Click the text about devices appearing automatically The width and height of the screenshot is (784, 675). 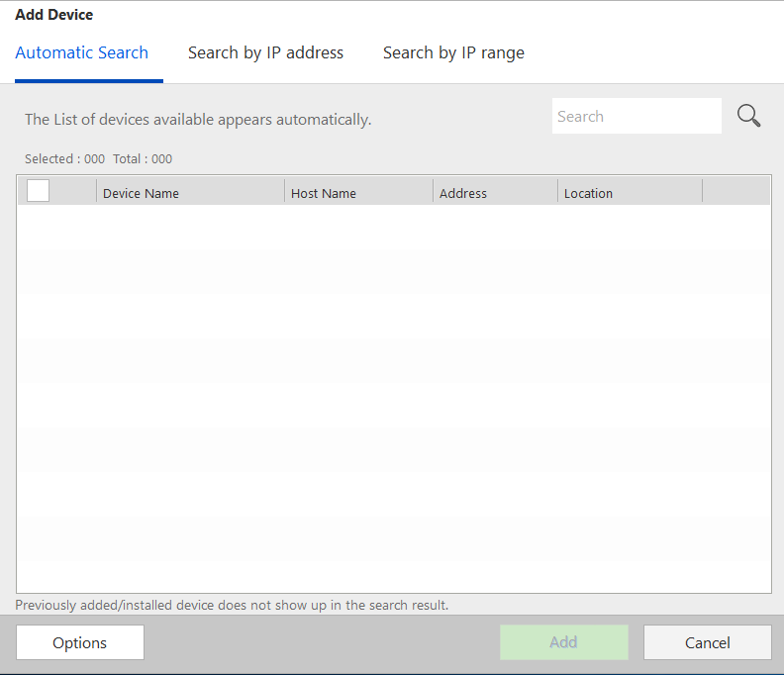(x=198, y=119)
